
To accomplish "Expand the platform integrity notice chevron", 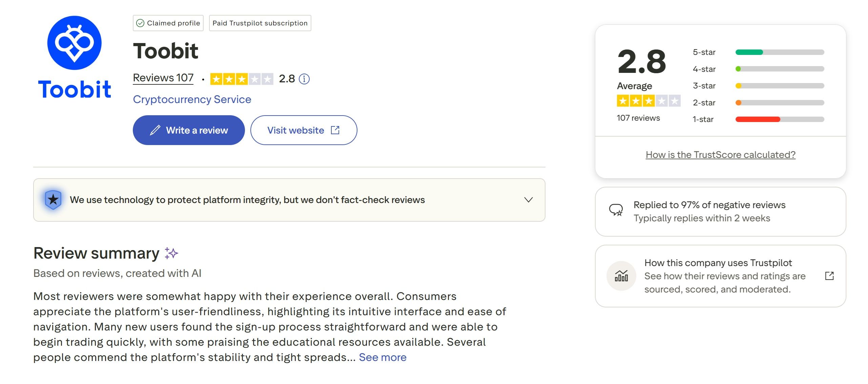I will (528, 200).
